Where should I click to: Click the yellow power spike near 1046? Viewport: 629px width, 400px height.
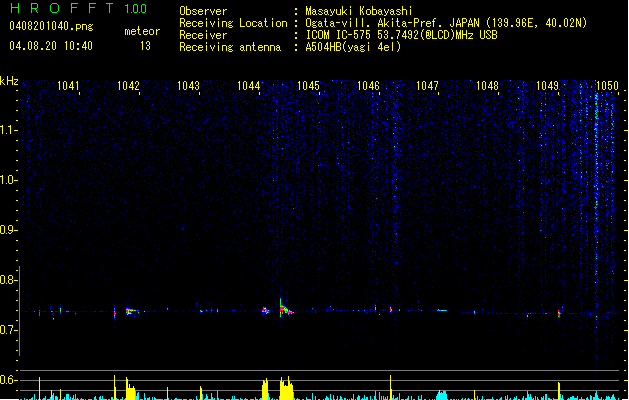click(390, 388)
